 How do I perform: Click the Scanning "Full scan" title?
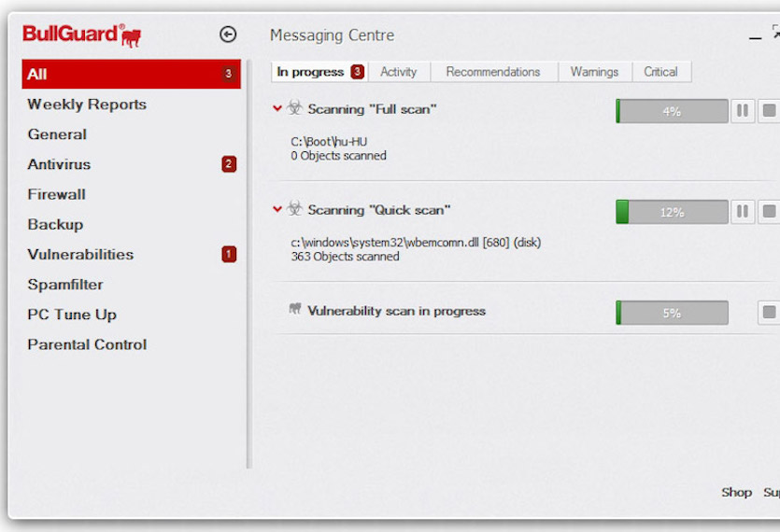372,109
